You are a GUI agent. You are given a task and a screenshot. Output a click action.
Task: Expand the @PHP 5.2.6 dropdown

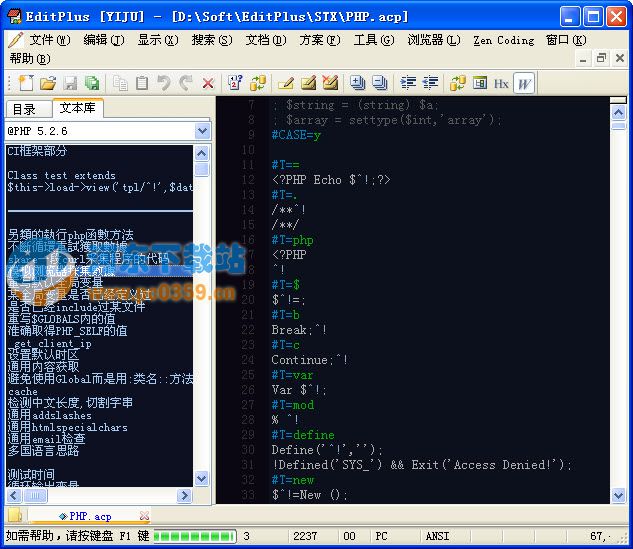(202, 131)
